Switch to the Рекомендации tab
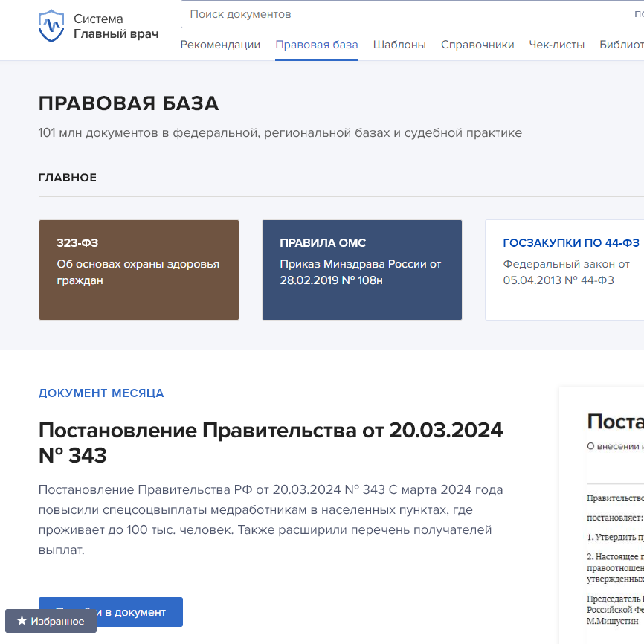This screenshot has height=644, width=644. [220, 45]
